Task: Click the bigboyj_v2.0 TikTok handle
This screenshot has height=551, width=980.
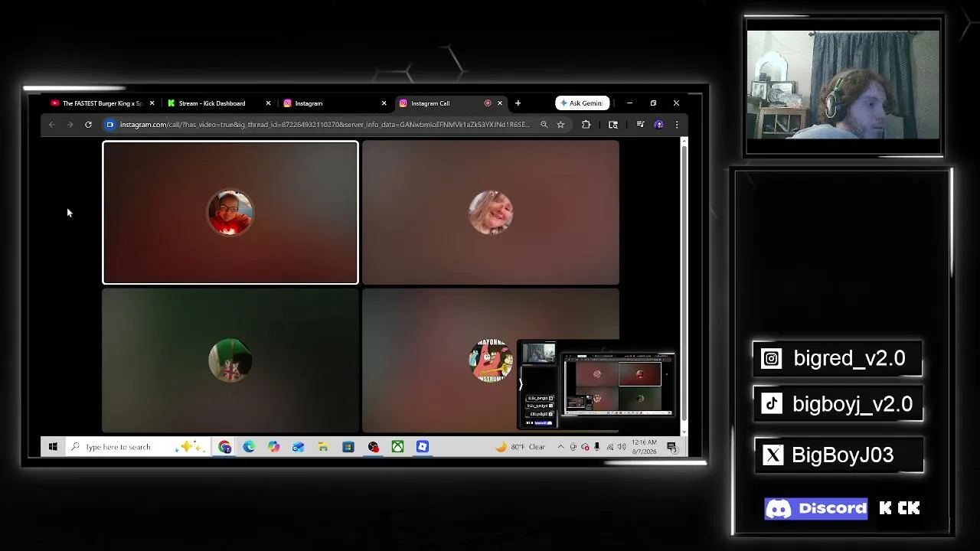Action: (x=838, y=404)
